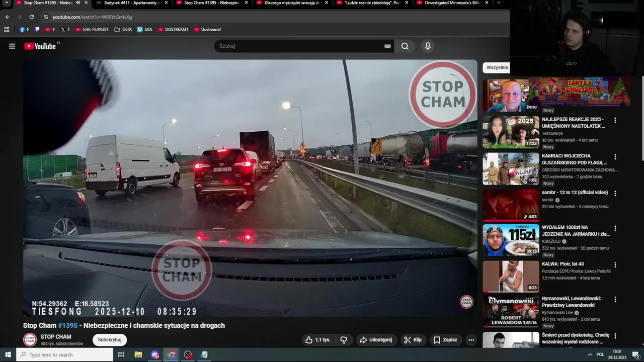Viewport: 644px width, 362px height.
Task: Save the video with Zapisz
Action: coord(445,340)
